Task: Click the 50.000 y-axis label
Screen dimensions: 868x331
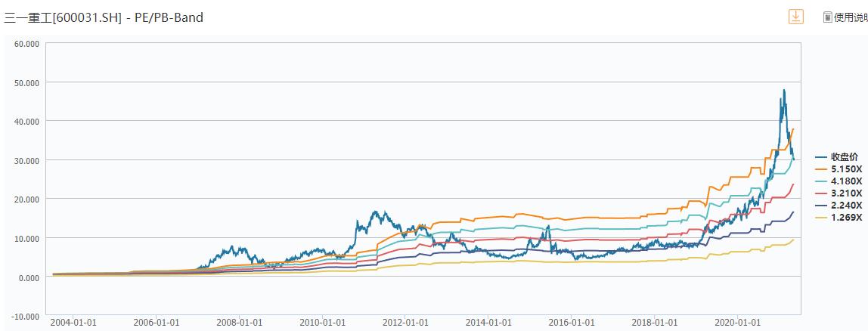Action: [x=27, y=82]
